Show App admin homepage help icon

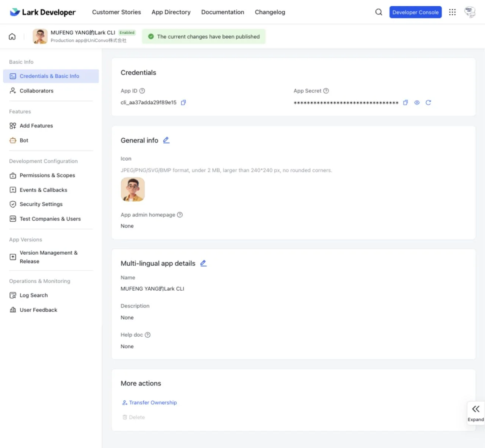click(180, 215)
